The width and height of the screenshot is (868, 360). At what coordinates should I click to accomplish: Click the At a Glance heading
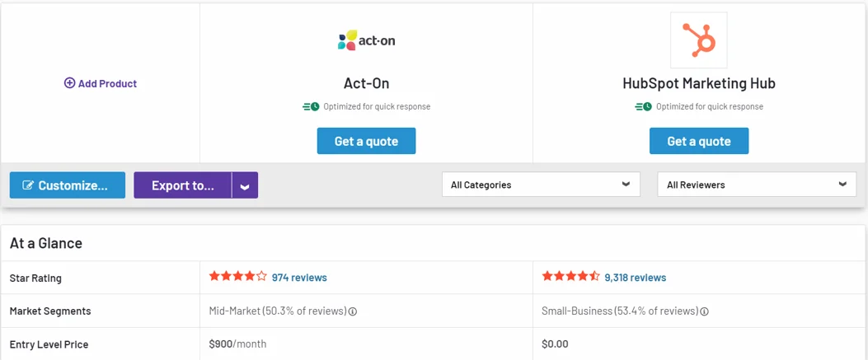coord(46,243)
